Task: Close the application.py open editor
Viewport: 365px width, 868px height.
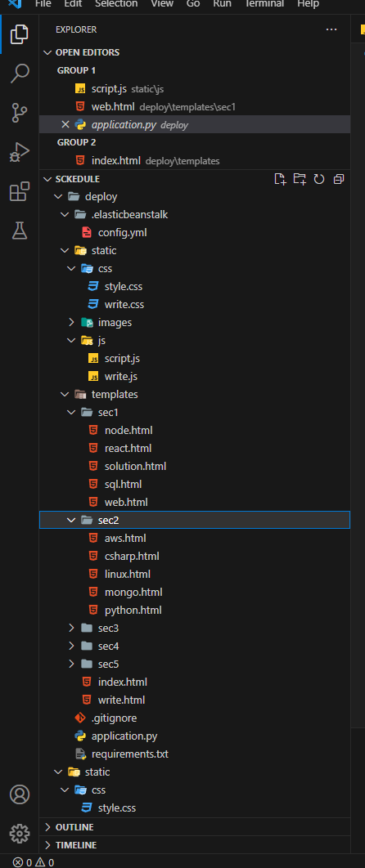Action: (65, 124)
